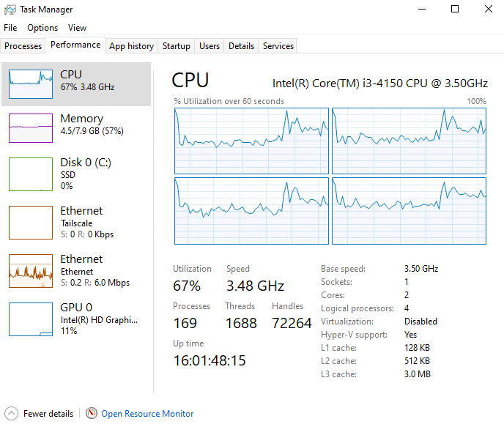This screenshot has width=504, height=427.
Task: Click the L1 cache value '128 KB'
Action: coord(417,348)
